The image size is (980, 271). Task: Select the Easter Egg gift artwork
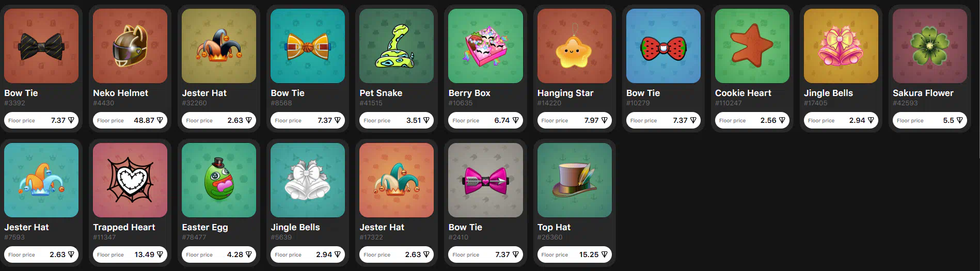[x=219, y=180]
